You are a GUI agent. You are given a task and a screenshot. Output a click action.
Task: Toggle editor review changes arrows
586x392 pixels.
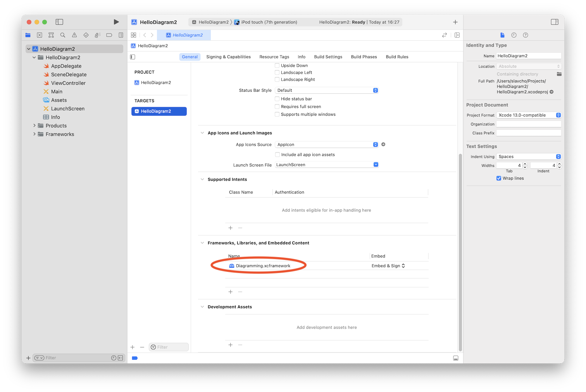[x=445, y=35]
